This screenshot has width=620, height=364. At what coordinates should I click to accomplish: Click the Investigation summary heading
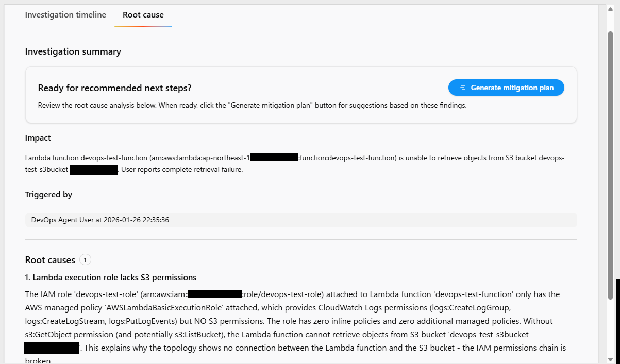tap(73, 51)
